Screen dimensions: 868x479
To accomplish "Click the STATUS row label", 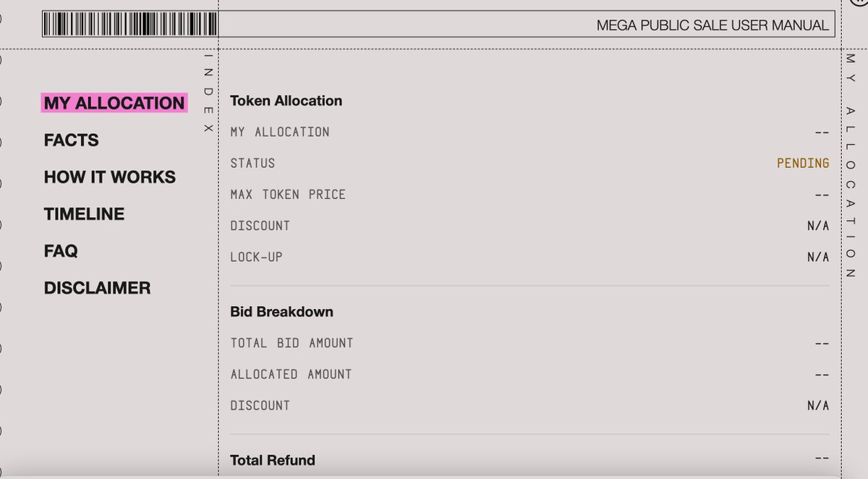I will point(252,164).
